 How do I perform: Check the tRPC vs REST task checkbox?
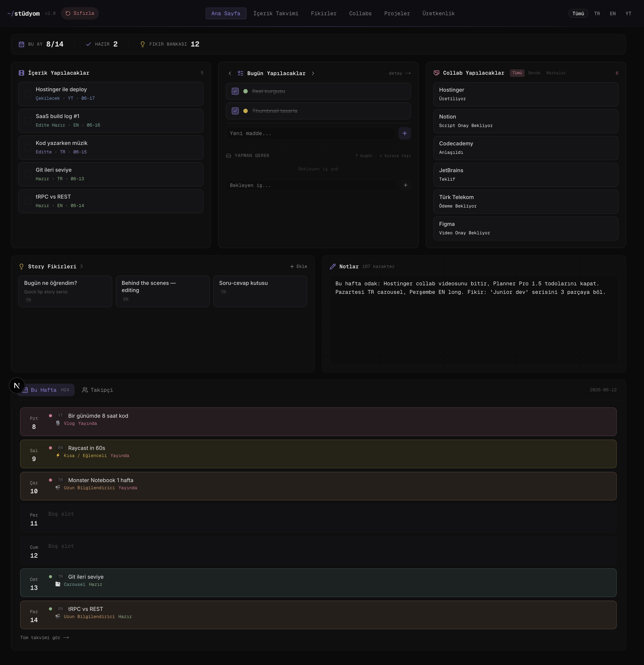[x=28, y=201]
